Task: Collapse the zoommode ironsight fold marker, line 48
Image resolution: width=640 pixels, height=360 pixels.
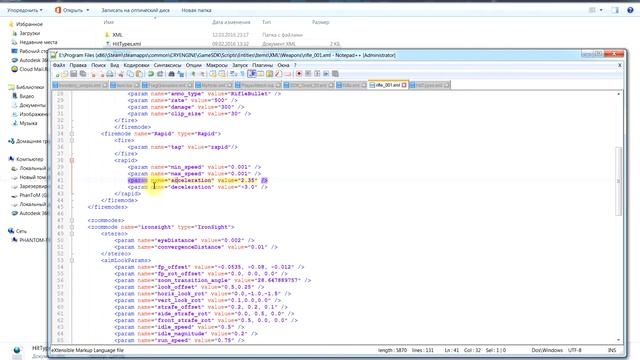Action: point(72,227)
